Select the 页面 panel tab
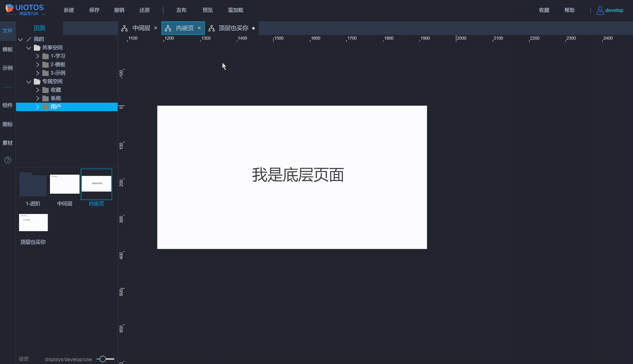Screen dimensions: 633x364 [x=39, y=28]
